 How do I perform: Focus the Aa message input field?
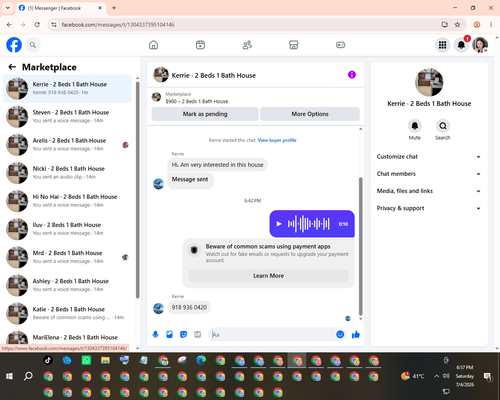point(272,334)
